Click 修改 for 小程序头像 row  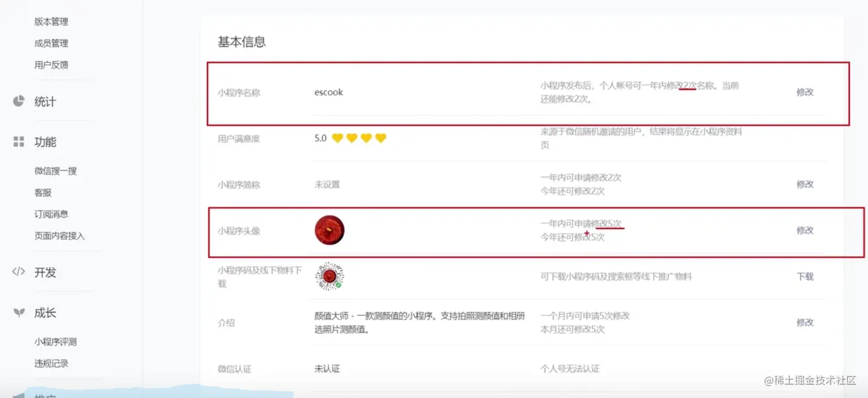tap(805, 230)
